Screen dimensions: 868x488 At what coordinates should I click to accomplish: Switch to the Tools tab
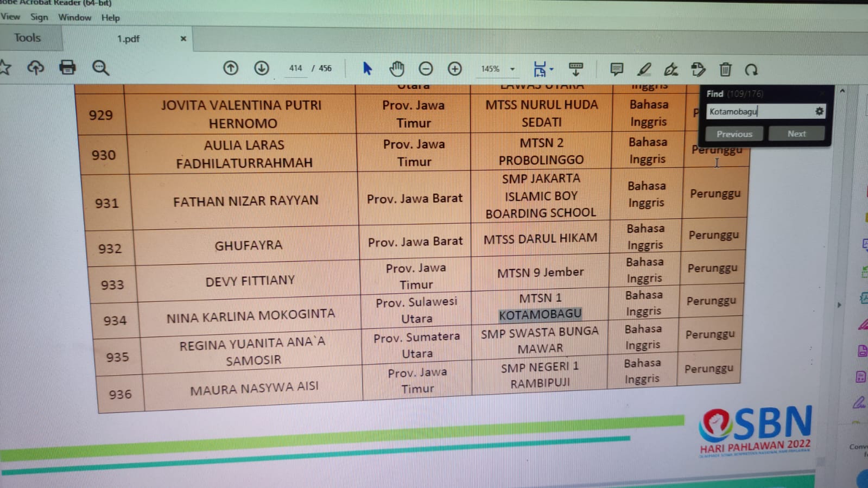pyautogui.click(x=27, y=38)
